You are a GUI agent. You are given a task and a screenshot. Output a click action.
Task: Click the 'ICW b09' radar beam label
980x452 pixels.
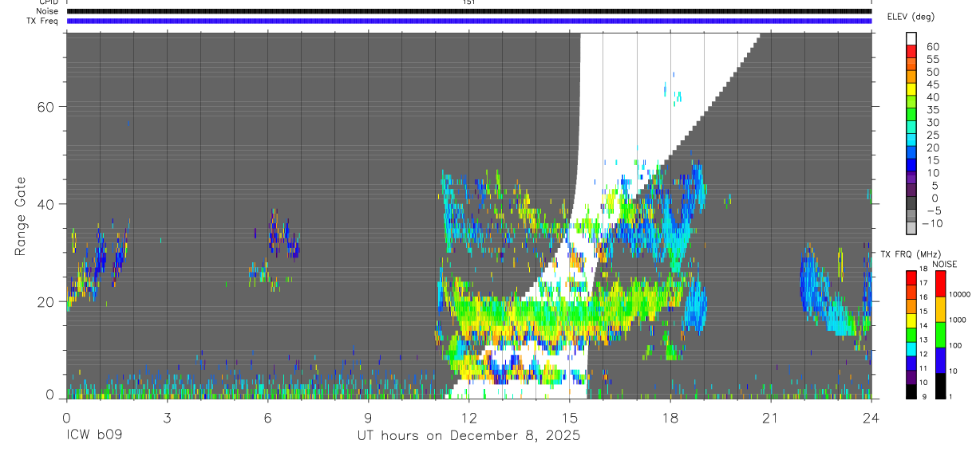tap(93, 436)
